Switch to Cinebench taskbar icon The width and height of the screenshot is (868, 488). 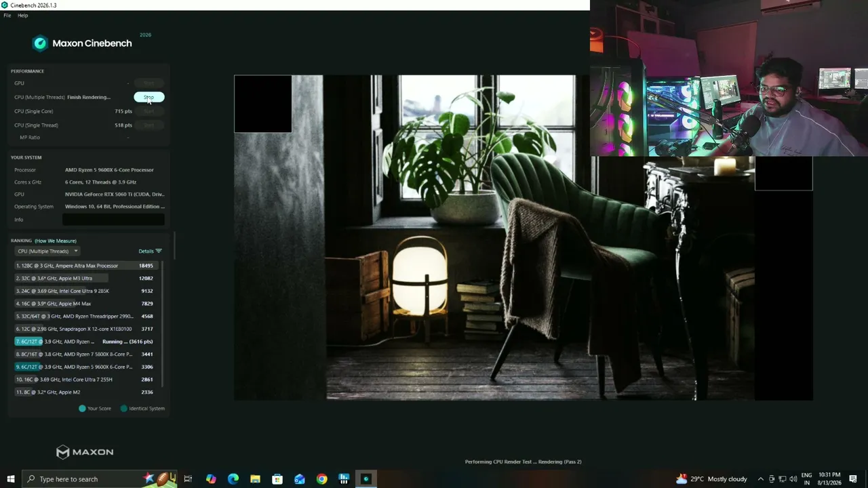(x=366, y=479)
